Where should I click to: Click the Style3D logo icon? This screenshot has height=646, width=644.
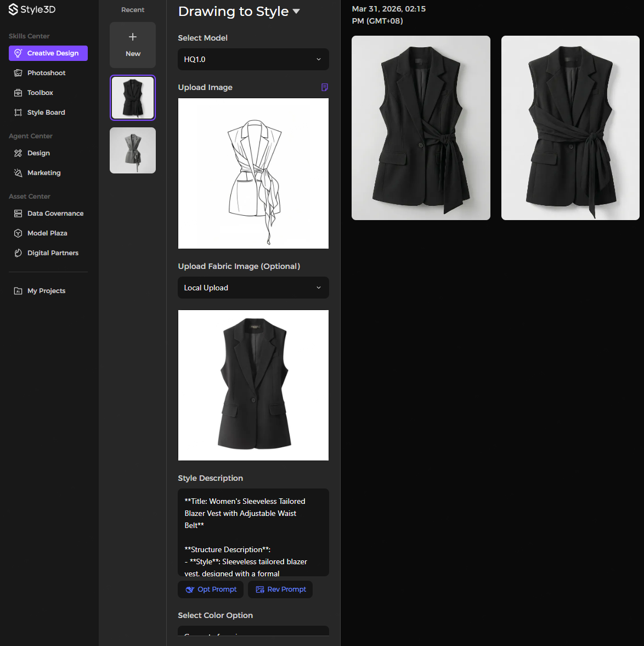pyautogui.click(x=13, y=10)
